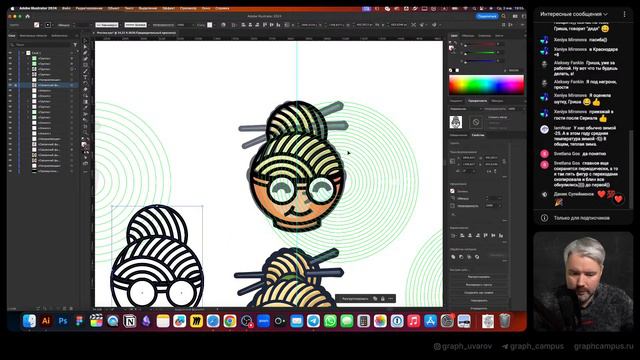
Task: Click the None swatch above the spectrum
Action: pos(451,70)
